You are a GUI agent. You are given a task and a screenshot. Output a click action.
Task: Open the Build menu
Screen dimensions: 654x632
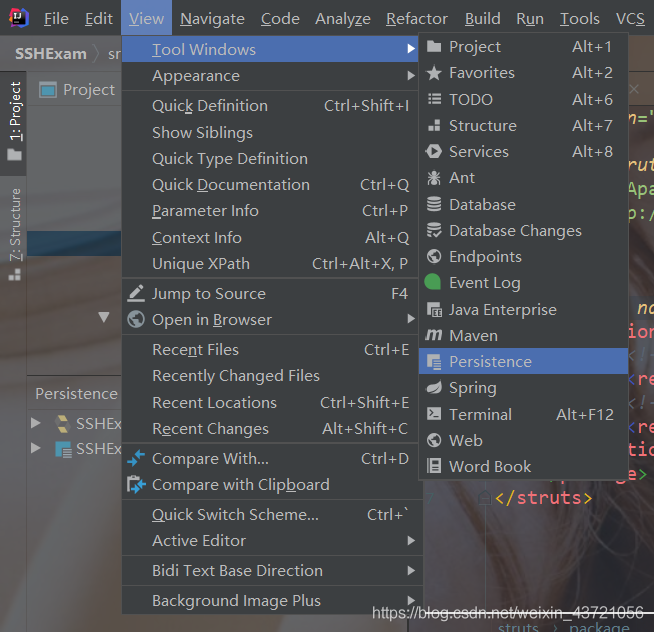pyautogui.click(x=483, y=19)
